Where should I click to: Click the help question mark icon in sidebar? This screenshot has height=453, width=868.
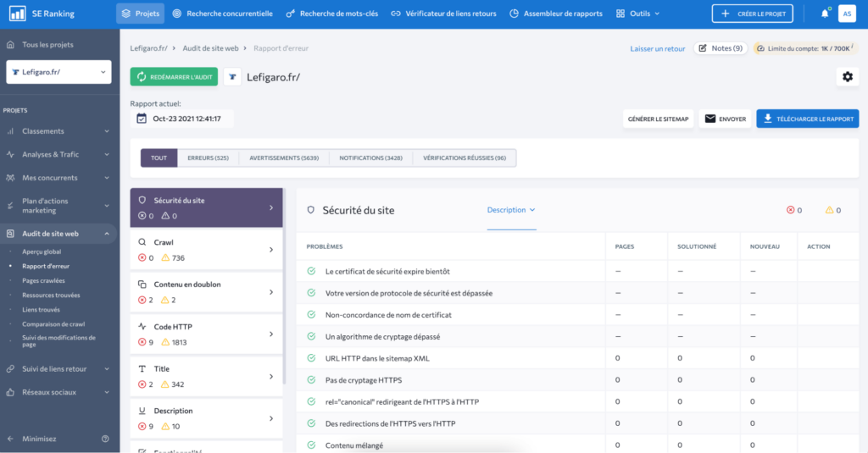(x=105, y=439)
